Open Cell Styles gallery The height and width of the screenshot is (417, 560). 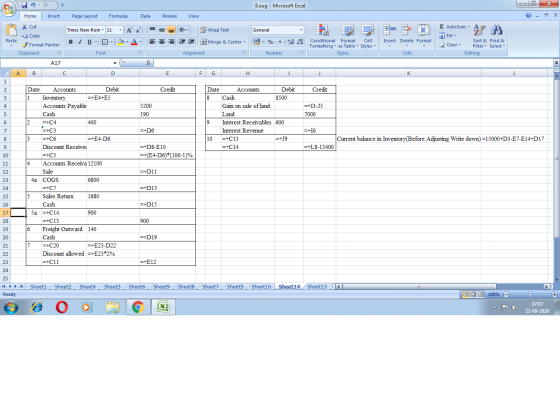click(368, 36)
